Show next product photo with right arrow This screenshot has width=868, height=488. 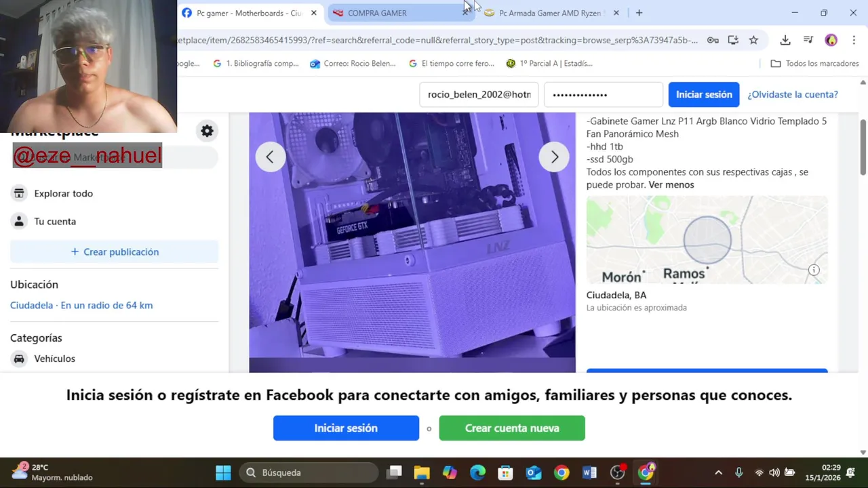(x=554, y=157)
